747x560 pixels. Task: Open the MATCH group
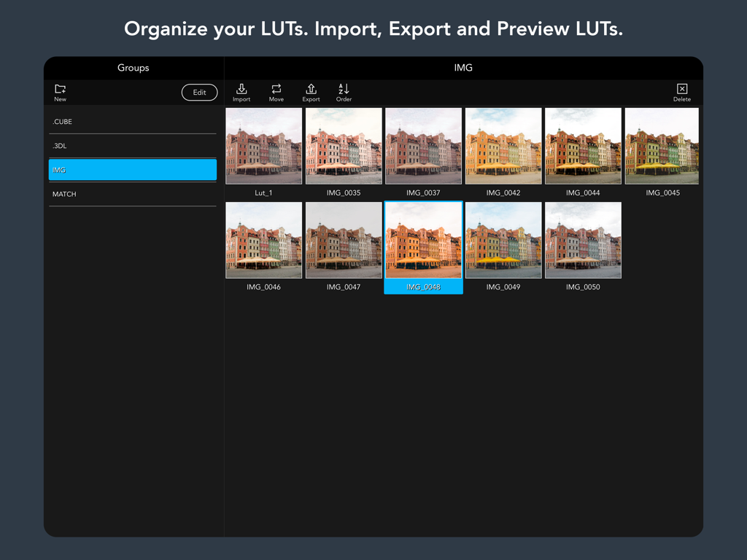point(132,193)
